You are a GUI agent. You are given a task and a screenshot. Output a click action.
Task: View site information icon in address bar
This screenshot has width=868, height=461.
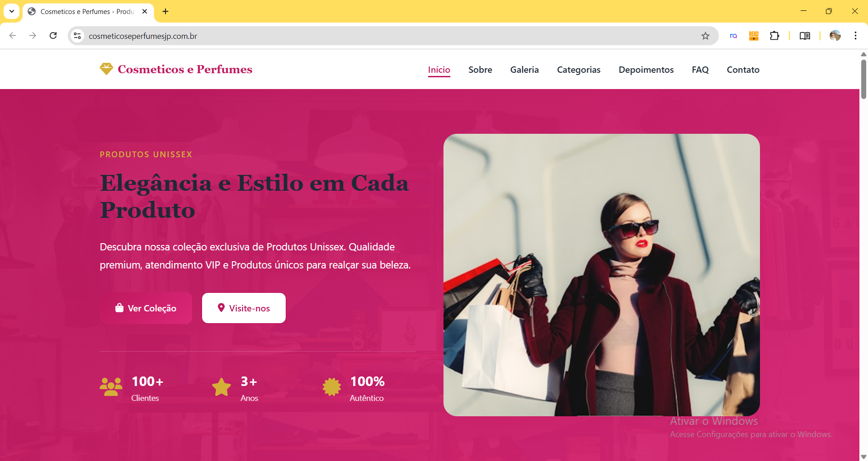[77, 36]
